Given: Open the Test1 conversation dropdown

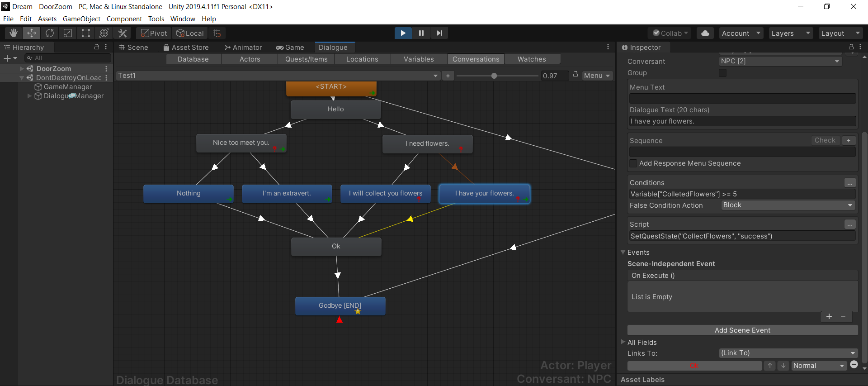Looking at the screenshot, I should point(278,76).
